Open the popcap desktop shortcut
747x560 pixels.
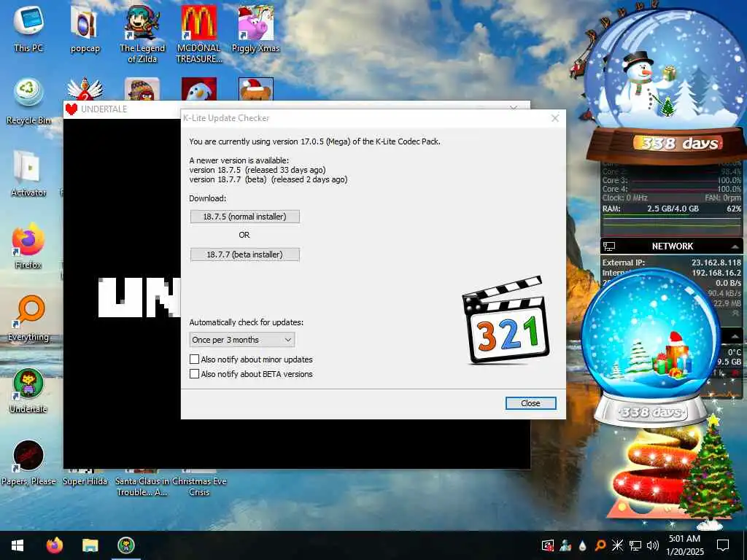(85, 29)
